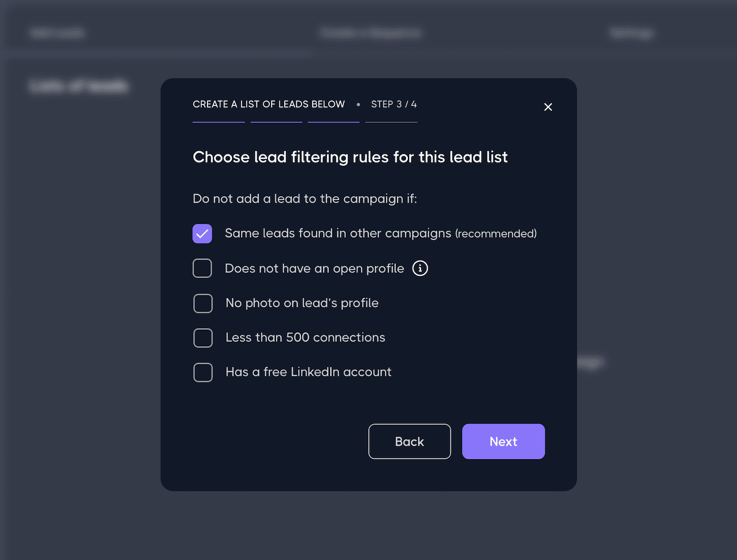The width and height of the screenshot is (737, 560).
Task: Go back to the previous step
Action: tap(409, 441)
